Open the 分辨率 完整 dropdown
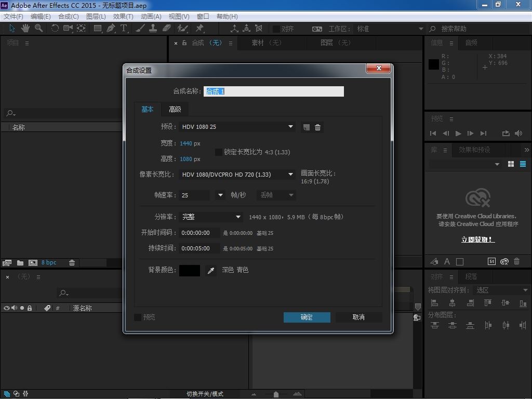 click(211, 217)
